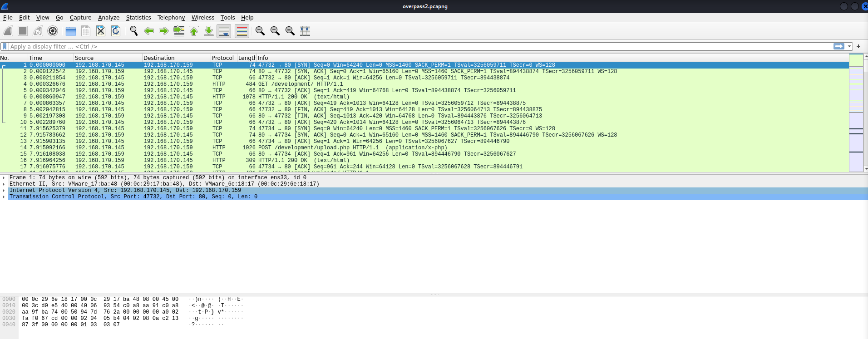Image resolution: width=868 pixels, height=339 pixels.
Task: Open the File menu
Action: coord(8,18)
